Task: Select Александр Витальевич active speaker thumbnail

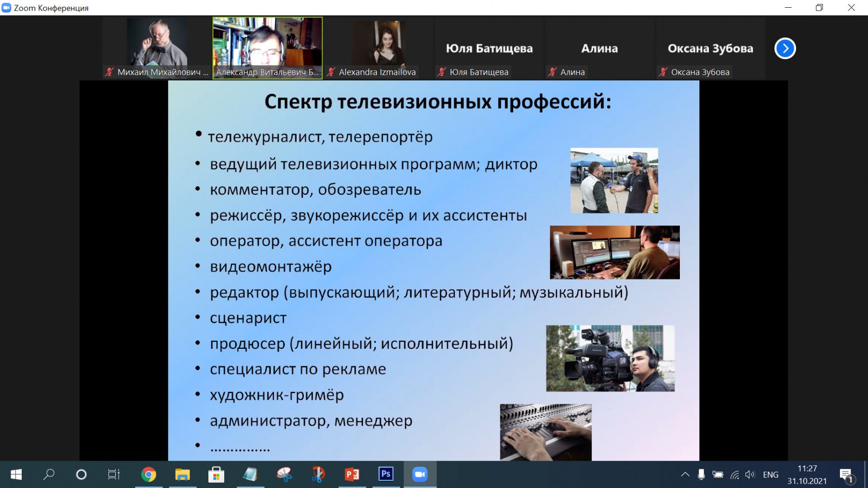Action: coord(268,48)
